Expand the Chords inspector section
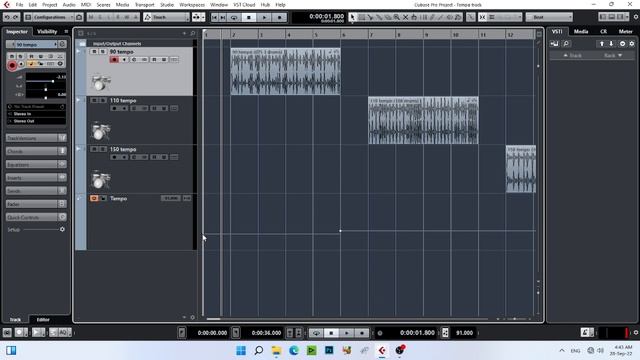The height and width of the screenshot is (360, 640). [36, 151]
